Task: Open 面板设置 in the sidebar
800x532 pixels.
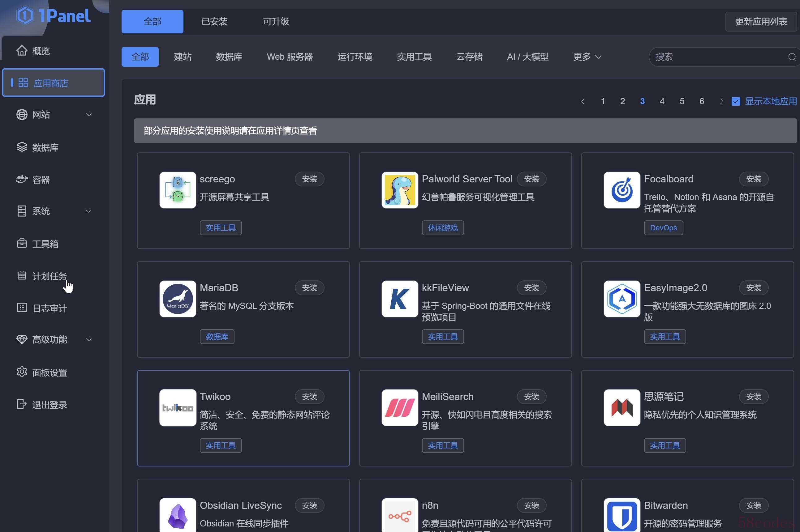Action: coord(49,372)
